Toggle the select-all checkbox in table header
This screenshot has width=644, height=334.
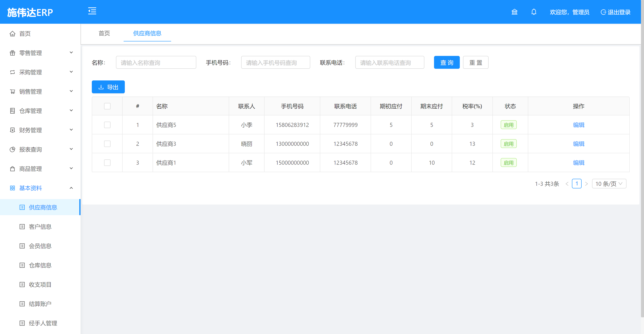(107, 106)
